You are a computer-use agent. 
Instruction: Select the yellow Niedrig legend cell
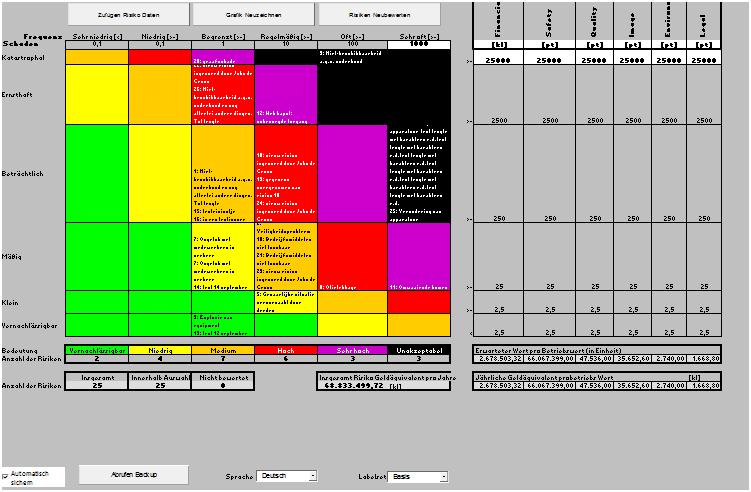[160, 351]
